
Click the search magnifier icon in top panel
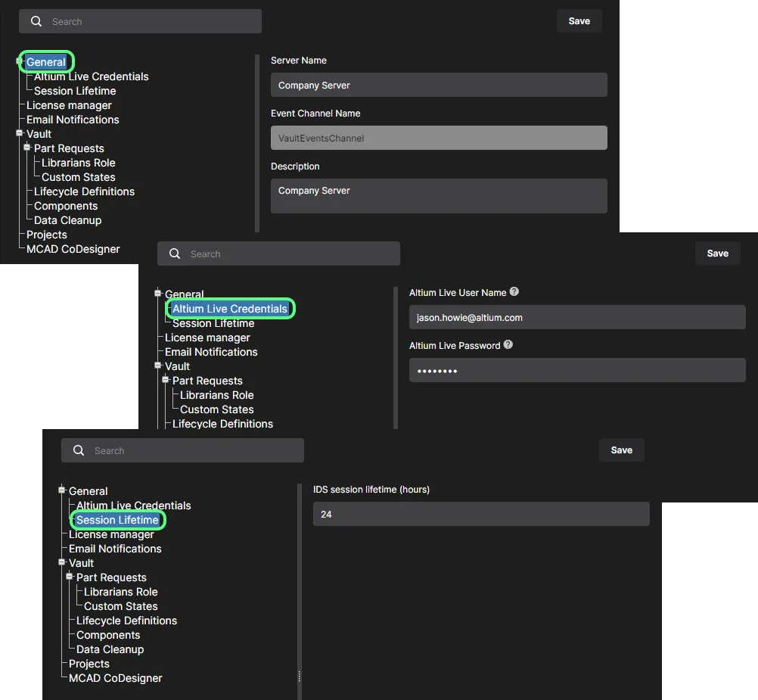pos(36,21)
